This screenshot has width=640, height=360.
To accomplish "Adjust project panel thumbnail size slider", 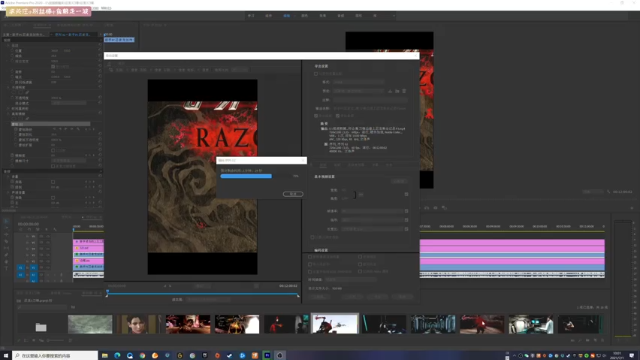I will click(55, 340).
